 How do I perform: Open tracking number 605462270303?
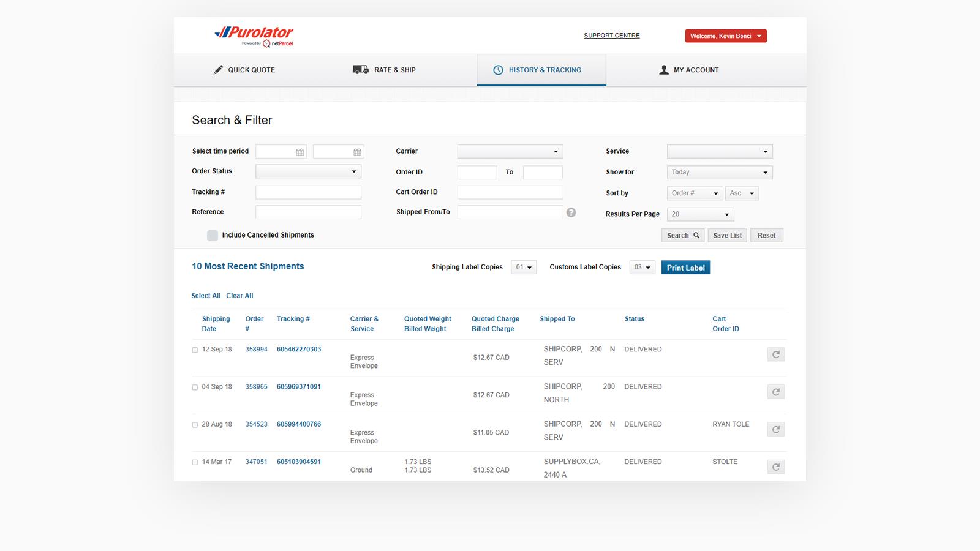pos(299,350)
